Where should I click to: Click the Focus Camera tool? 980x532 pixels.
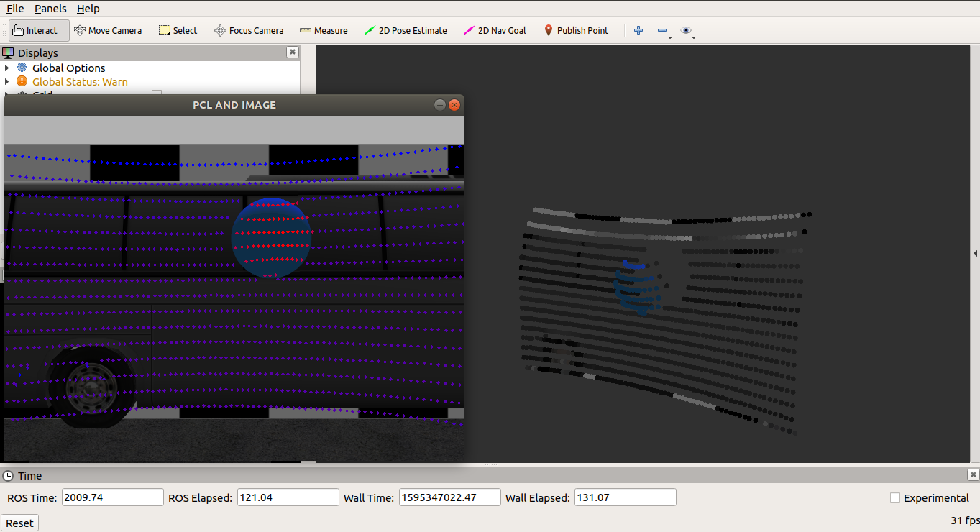click(249, 30)
